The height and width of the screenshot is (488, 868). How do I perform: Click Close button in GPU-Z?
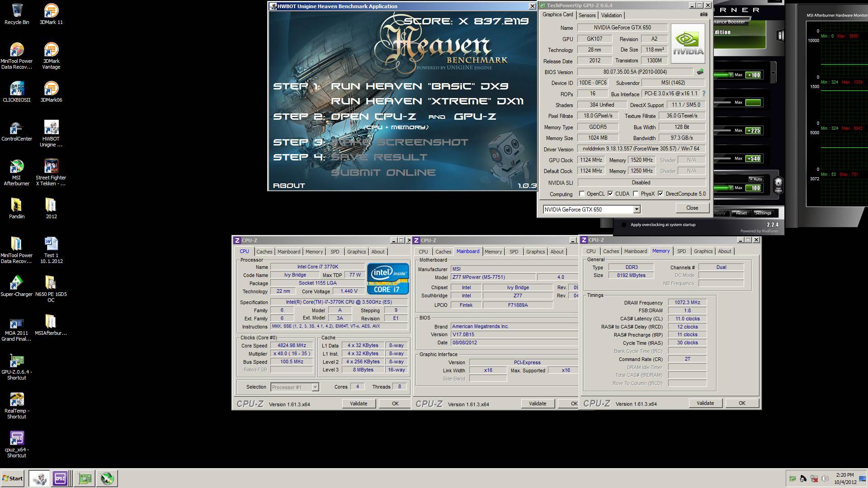[x=692, y=208]
